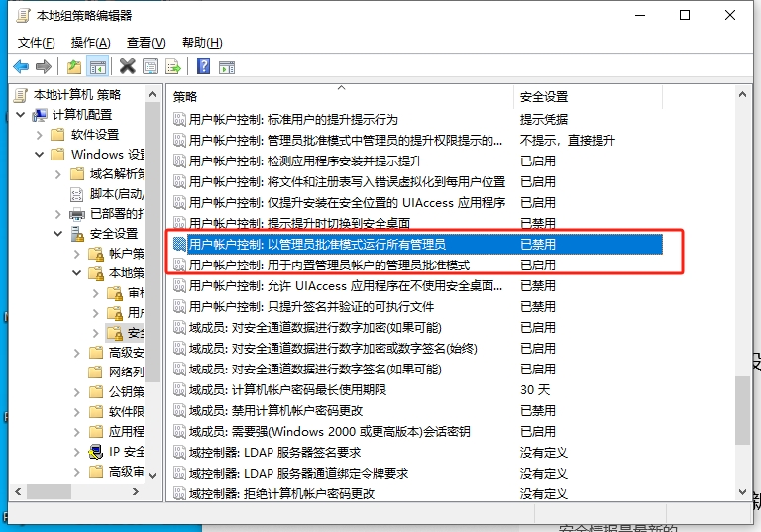This screenshot has height=532, width=761.
Task: Open the Properties toolbar icon
Action: (151, 66)
